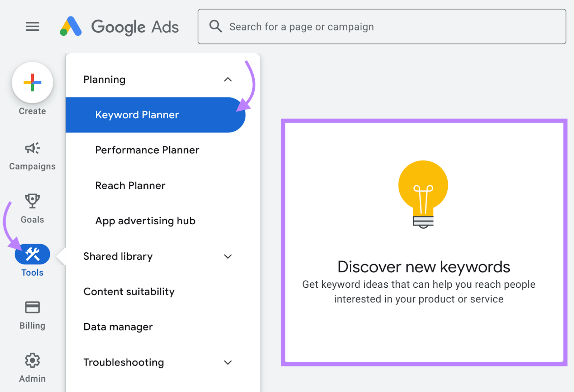Open the hamburger main menu
Viewport: 574px width, 392px height.
point(32,27)
